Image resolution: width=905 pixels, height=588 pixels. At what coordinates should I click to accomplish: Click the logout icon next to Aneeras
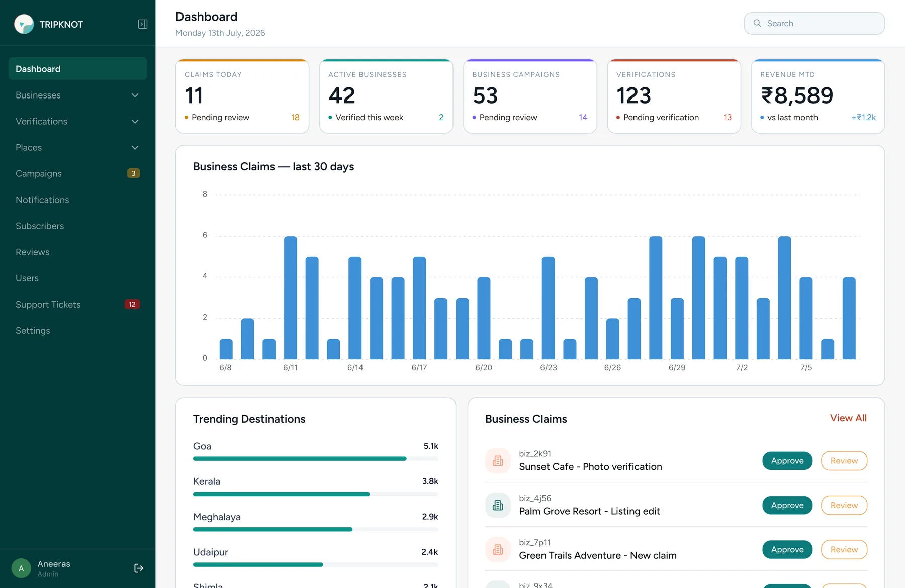[x=139, y=568]
